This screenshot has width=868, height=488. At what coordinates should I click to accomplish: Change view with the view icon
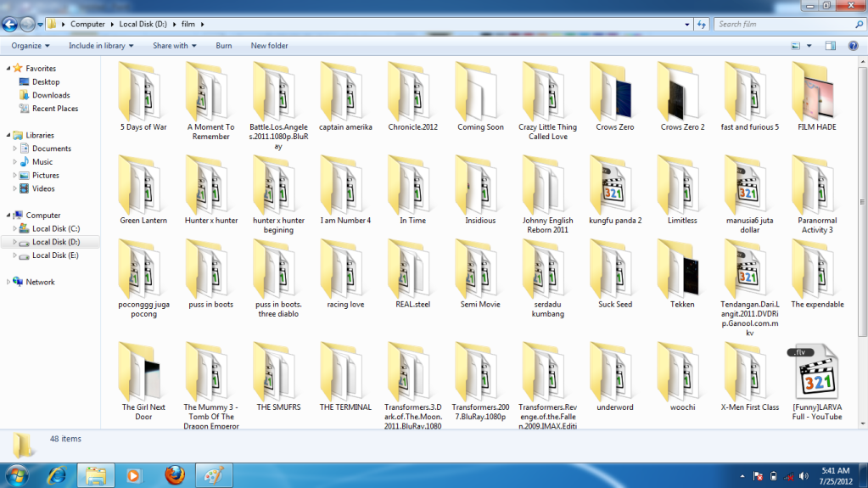click(x=796, y=46)
